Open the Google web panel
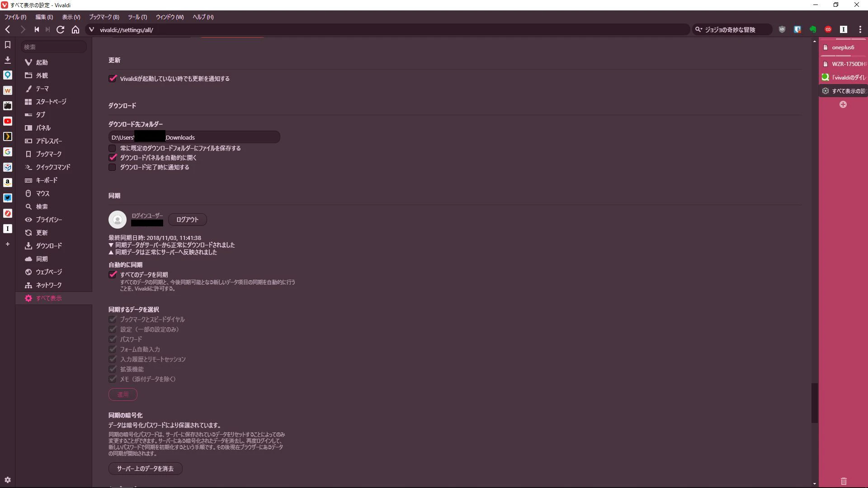The width and height of the screenshot is (868, 488). tap(8, 152)
